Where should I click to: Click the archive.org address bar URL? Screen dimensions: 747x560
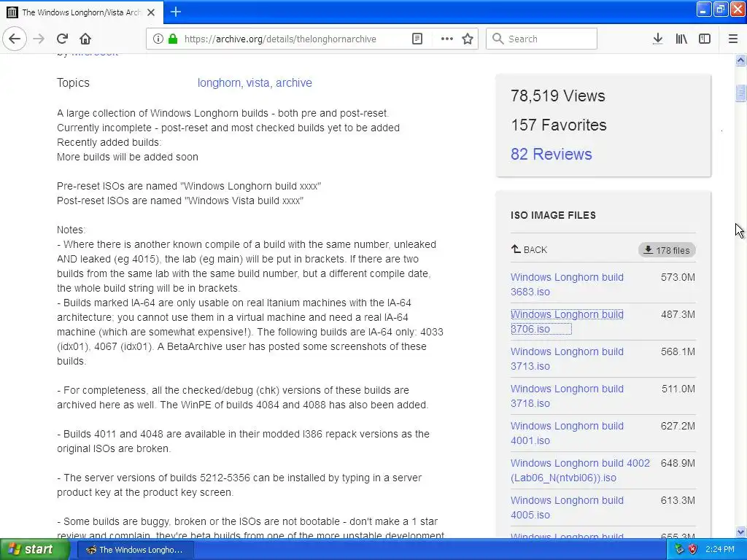tap(280, 39)
